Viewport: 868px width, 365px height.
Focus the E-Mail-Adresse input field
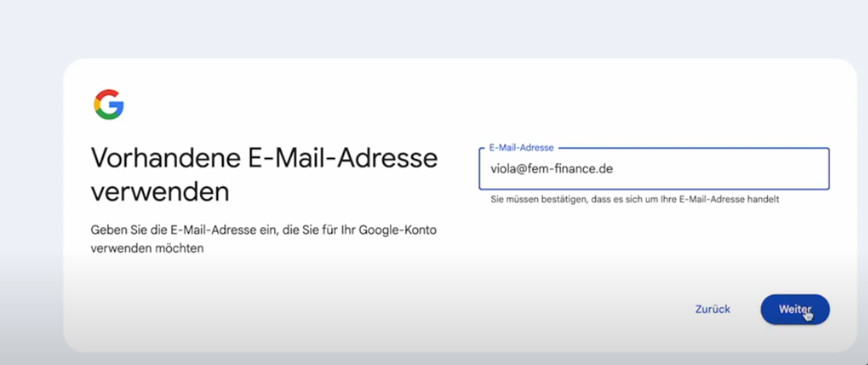tap(654, 169)
